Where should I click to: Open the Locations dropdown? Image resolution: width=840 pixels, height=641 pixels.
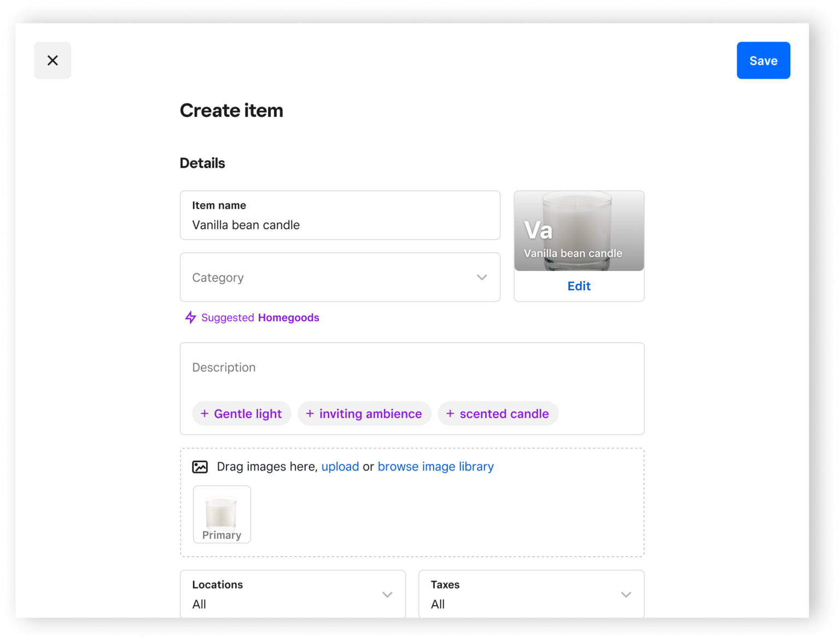click(293, 595)
